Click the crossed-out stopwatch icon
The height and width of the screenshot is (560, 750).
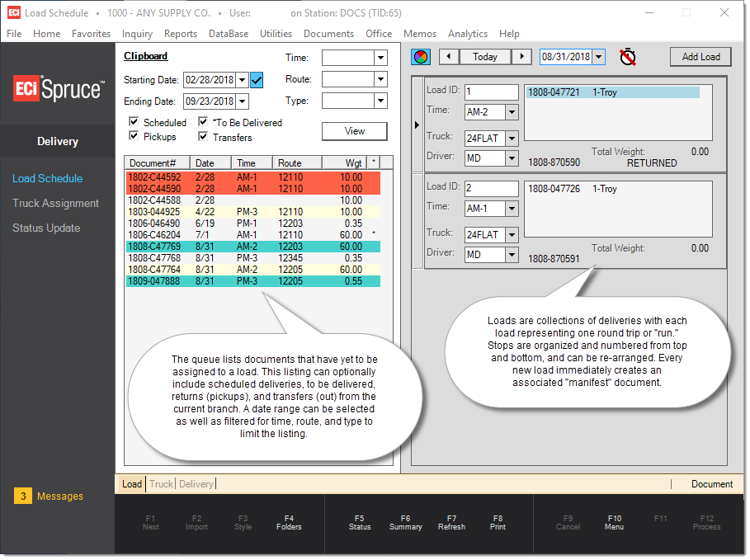point(630,57)
